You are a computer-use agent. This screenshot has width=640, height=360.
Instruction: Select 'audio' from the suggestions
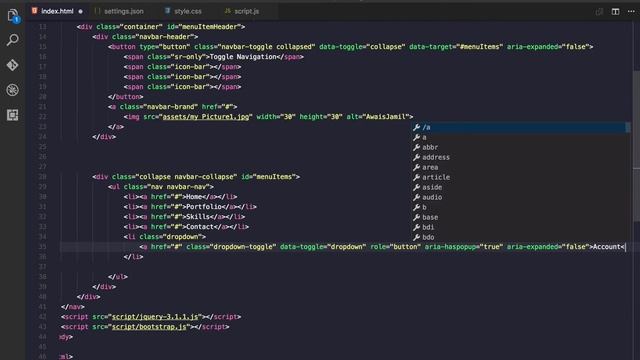point(520,197)
